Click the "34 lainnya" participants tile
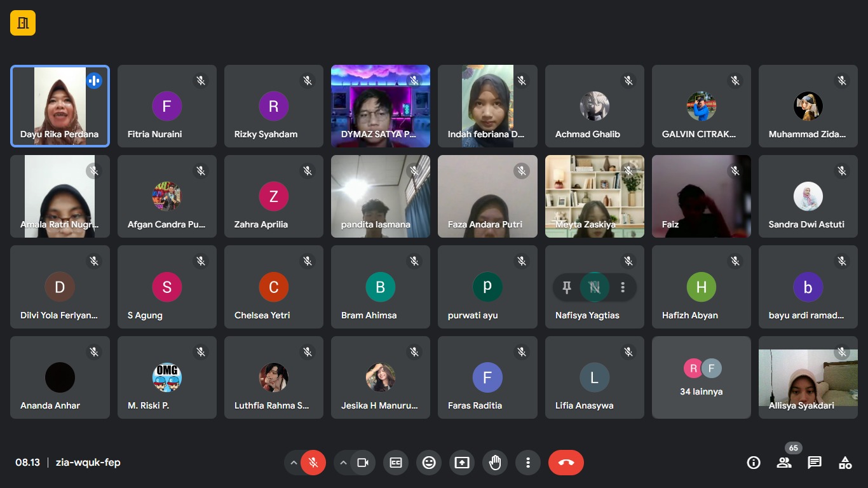 pyautogui.click(x=701, y=377)
